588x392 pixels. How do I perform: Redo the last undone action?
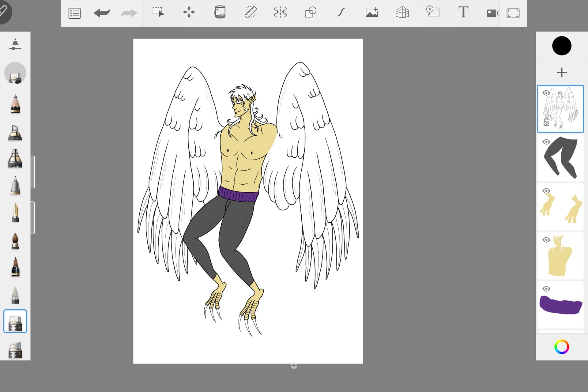(x=129, y=13)
